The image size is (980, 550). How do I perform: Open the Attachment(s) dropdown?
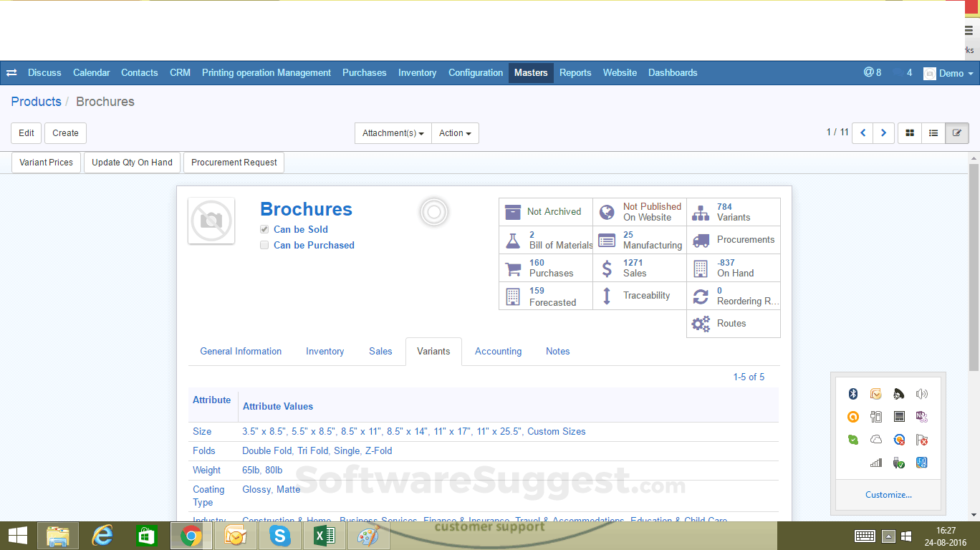point(393,133)
